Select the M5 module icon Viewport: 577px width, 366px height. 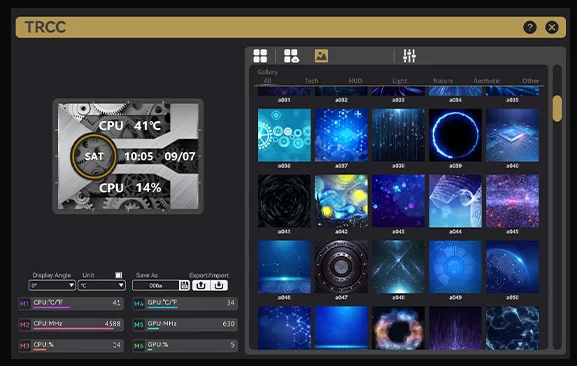[x=139, y=325]
